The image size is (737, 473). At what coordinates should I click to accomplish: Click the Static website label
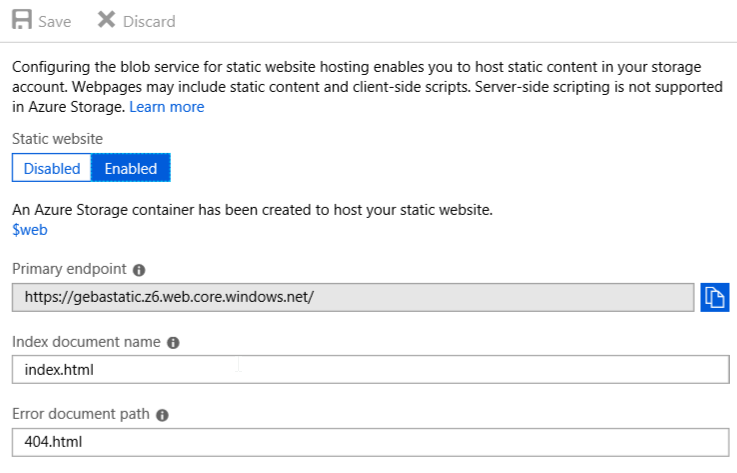coord(57,139)
